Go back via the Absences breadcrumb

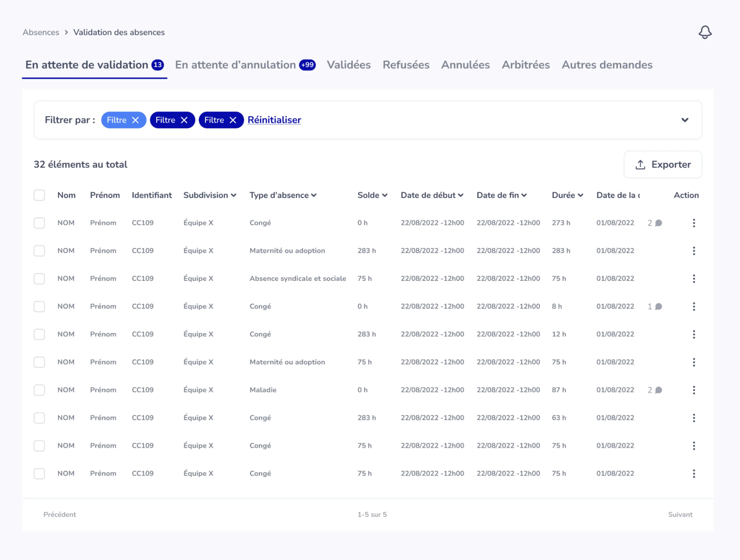[41, 32]
